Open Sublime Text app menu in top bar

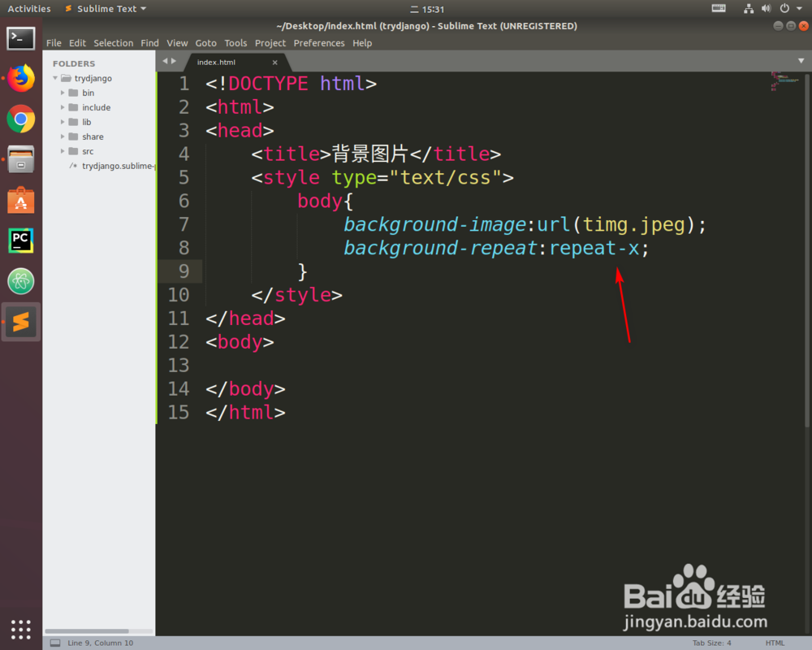point(106,9)
